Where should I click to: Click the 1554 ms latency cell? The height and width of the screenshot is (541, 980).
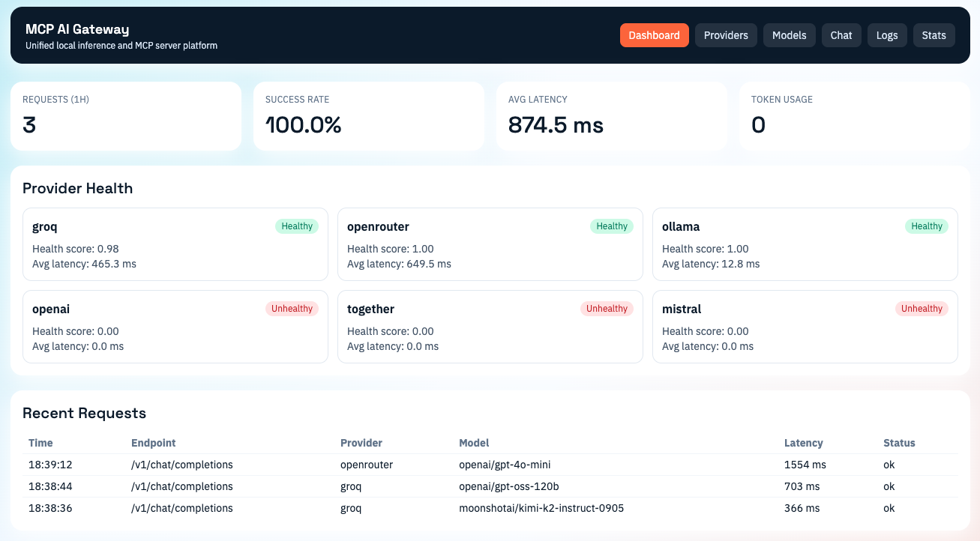[x=805, y=465]
